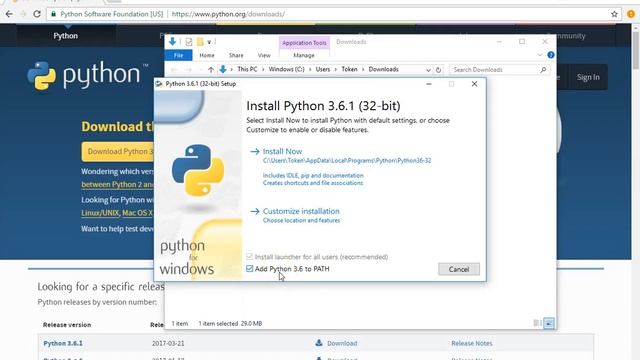Switch Explorer to details view icon
640x360 pixels.
click(537, 323)
